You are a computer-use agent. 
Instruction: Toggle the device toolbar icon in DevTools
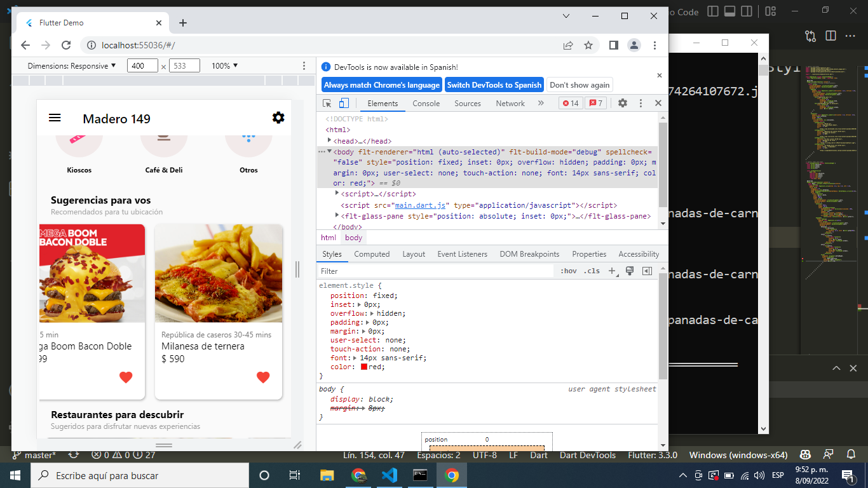[x=344, y=104]
